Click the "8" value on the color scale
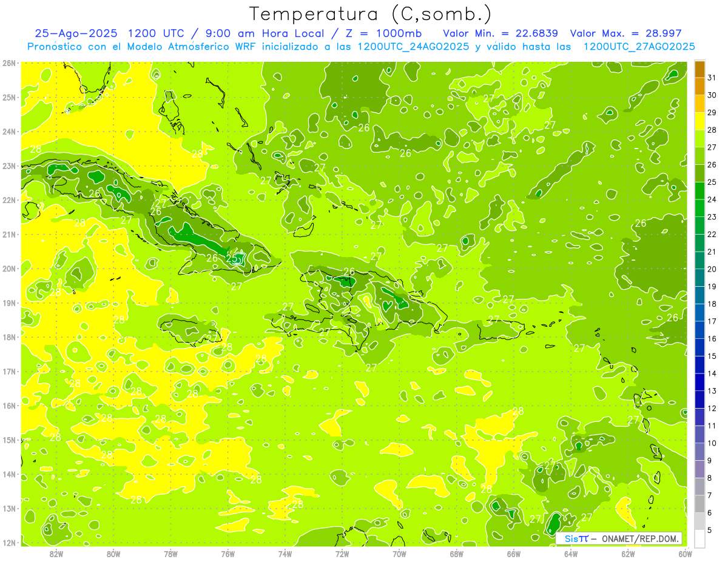This screenshot has width=728, height=562. pyautogui.click(x=710, y=478)
